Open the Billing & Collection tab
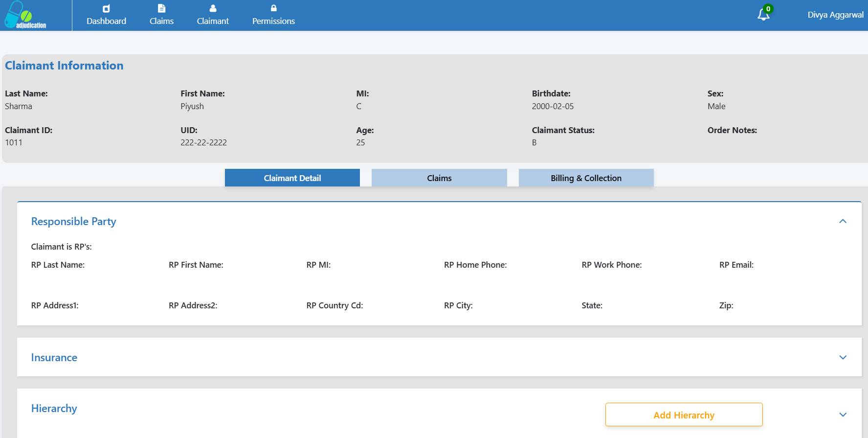Viewport: 868px width, 438px height. coord(586,178)
